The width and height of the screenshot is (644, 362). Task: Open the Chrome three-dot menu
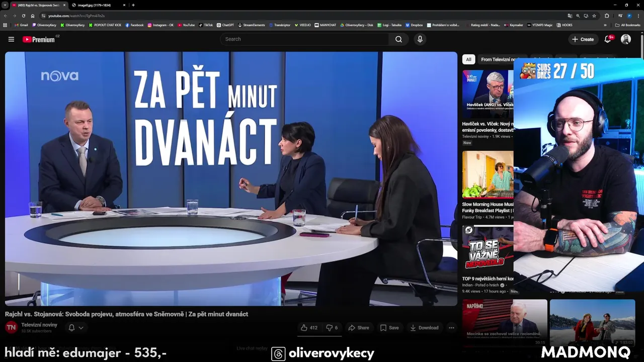[x=638, y=16]
